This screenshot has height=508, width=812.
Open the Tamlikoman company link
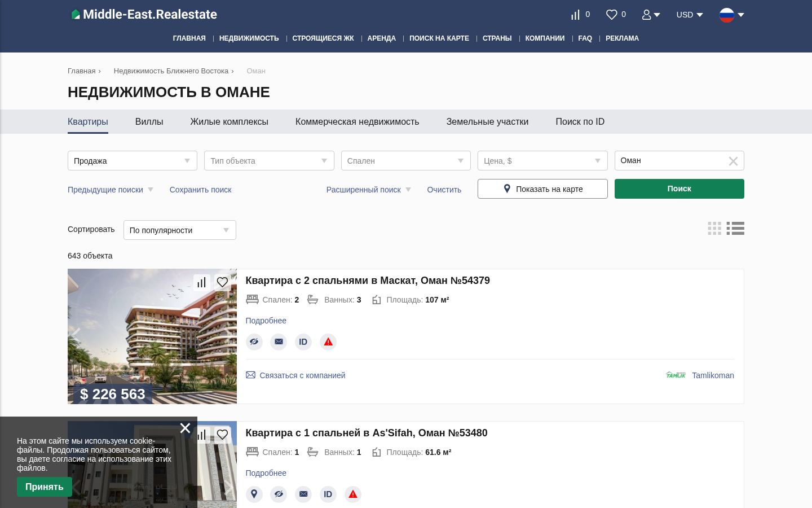713,375
